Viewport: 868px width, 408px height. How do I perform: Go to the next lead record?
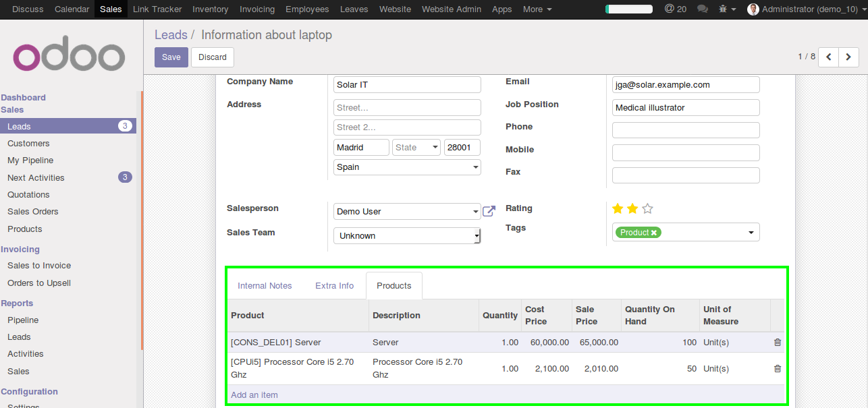pos(848,57)
